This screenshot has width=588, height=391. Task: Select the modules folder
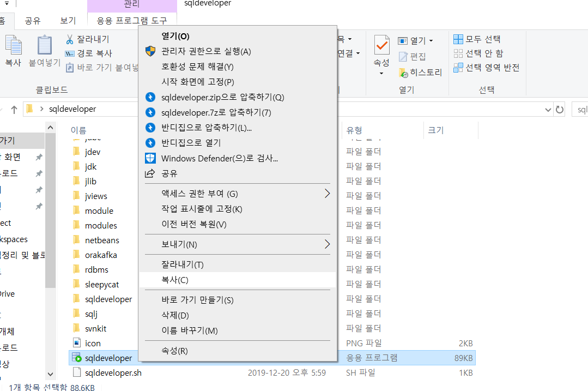101,226
